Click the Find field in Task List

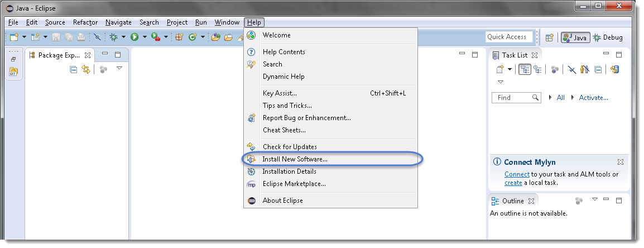(516, 98)
